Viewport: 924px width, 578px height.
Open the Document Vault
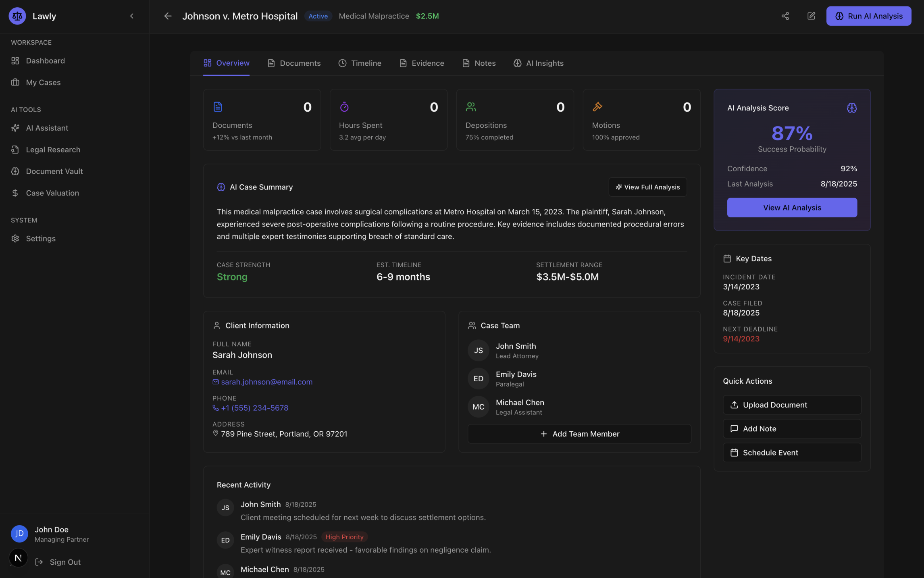coord(54,171)
